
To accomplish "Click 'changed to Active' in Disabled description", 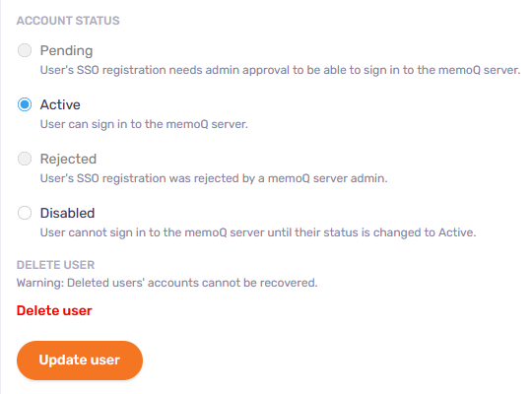I will click(425, 232).
